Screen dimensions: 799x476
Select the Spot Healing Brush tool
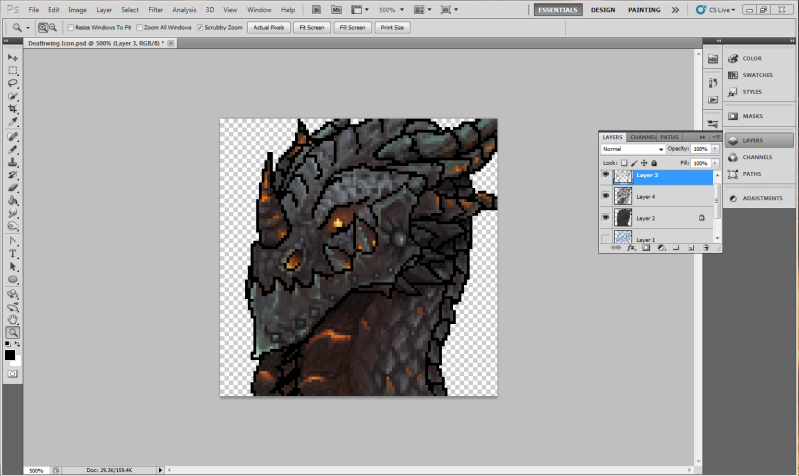point(13,137)
